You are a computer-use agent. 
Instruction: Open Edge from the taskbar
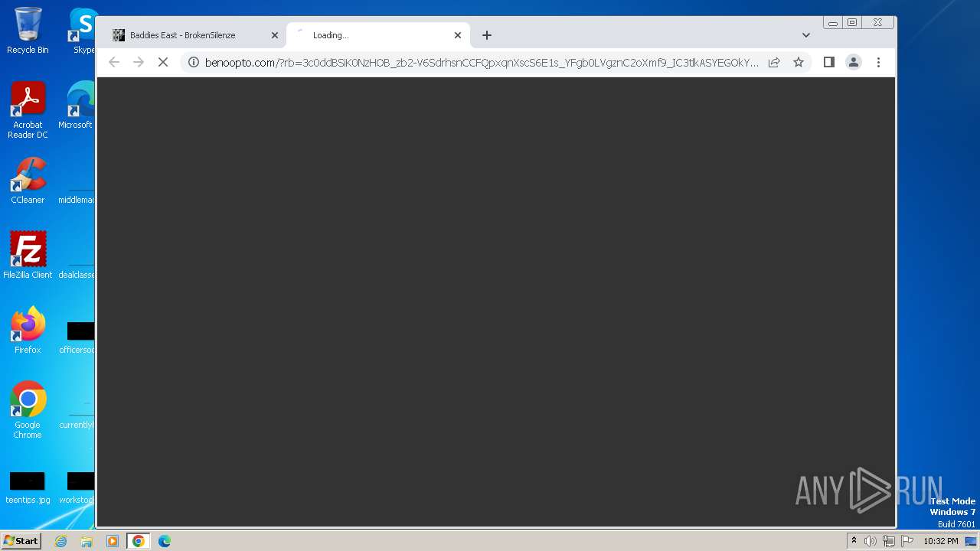click(x=165, y=541)
